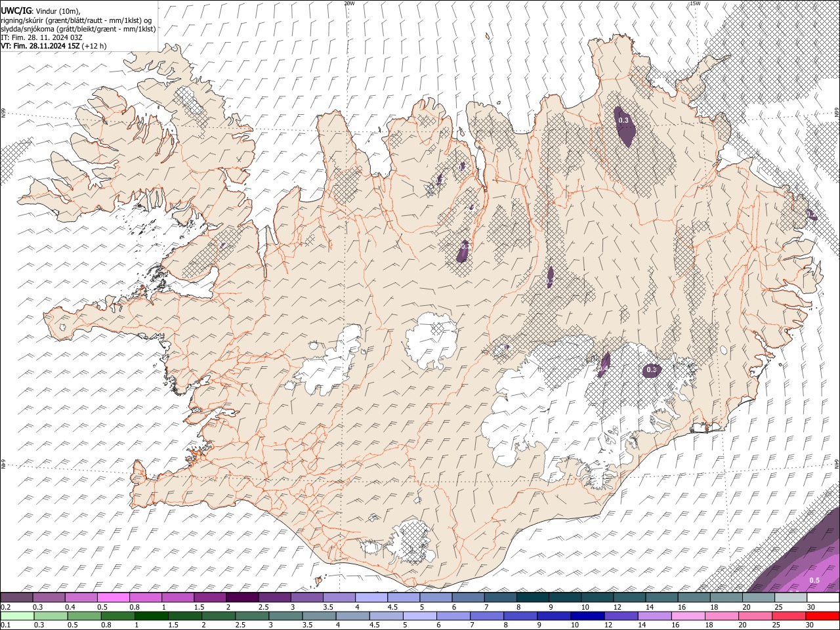Image resolution: width=840 pixels, height=630 pixels.
Task: Pick the 10–12 deep blue swatch in bottom legend row
Action: 587,616
